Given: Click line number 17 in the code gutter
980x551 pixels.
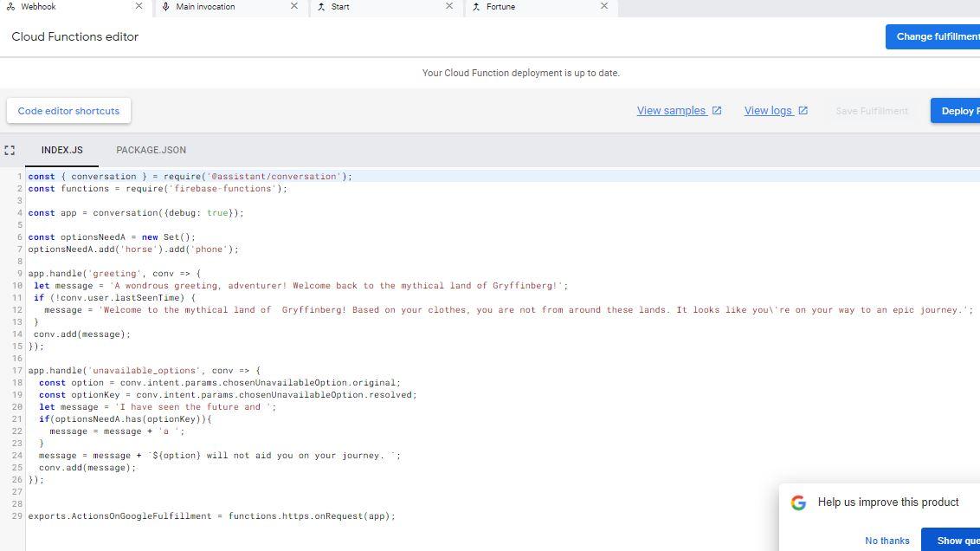Looking at the screenshot, I should coord(16,370).
